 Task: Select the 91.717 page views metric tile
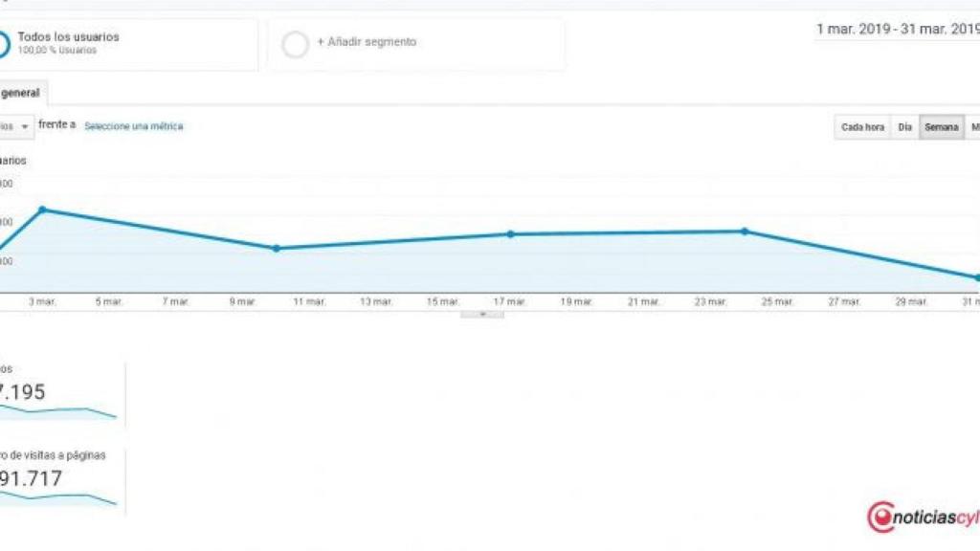57,478
